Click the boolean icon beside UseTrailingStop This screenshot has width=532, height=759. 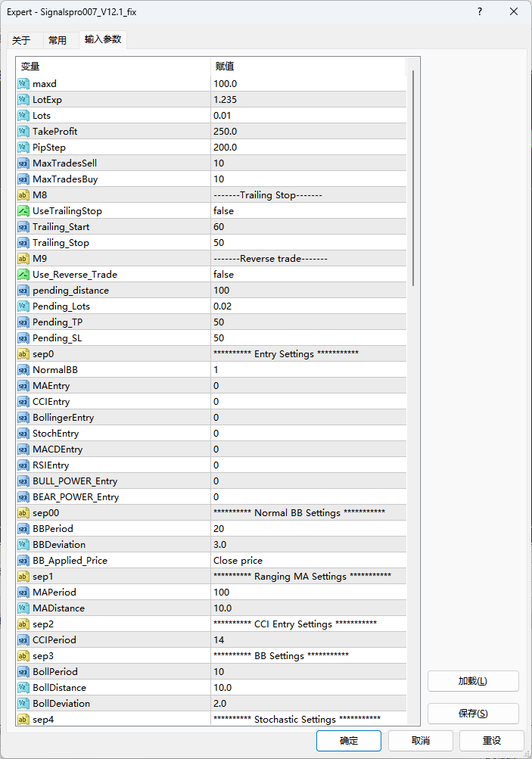(x=23, y=211)
